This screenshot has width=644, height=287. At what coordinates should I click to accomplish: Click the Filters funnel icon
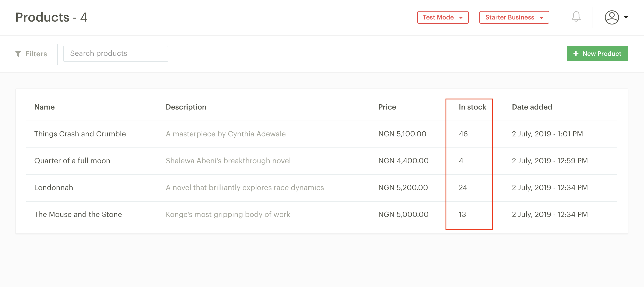tap(18, 54)
